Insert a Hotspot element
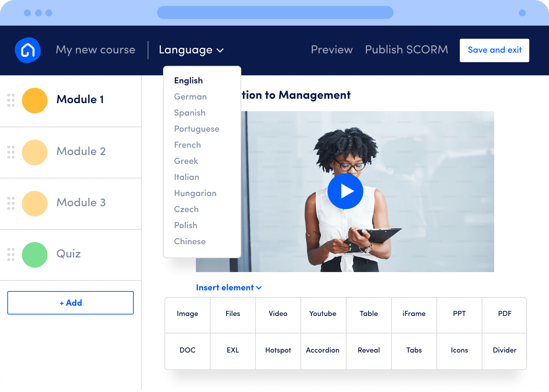Screen dimensions: 549x392 278,350
